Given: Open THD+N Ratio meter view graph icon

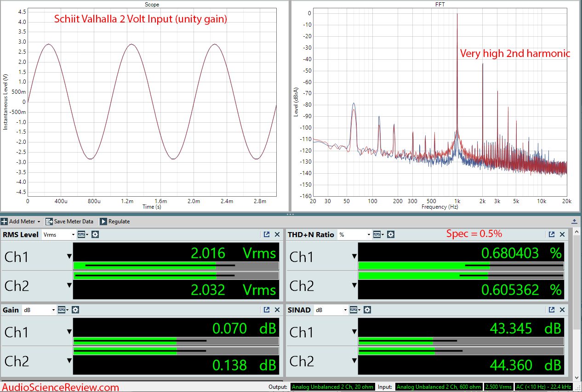Looking at the screenshot, I should (378, 234).
